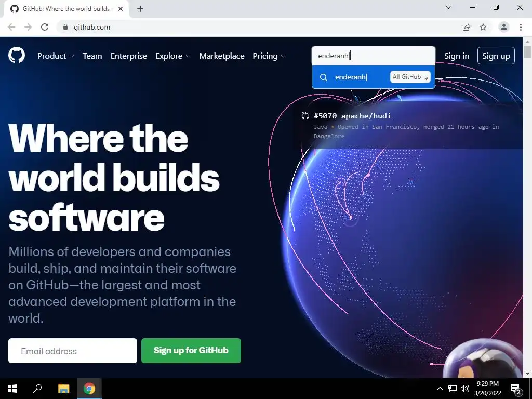The image size is (532, 399).
Task: Click the pull request icon beside #5070
Action: [305, 116]
